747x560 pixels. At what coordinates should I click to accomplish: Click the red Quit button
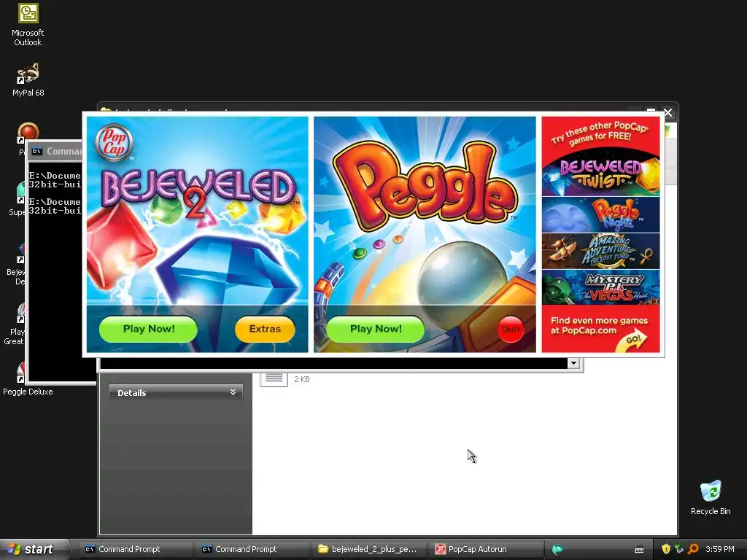[511, 330]
